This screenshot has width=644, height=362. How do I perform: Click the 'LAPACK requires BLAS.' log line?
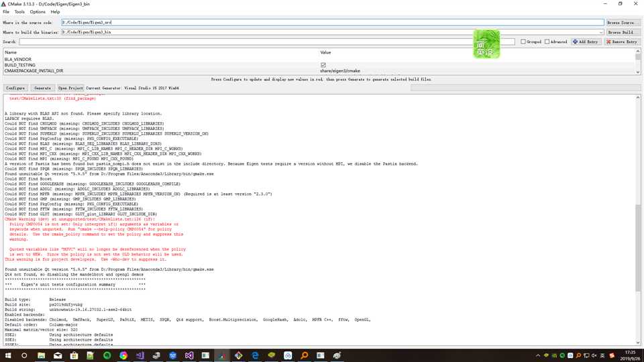(29, 119)
